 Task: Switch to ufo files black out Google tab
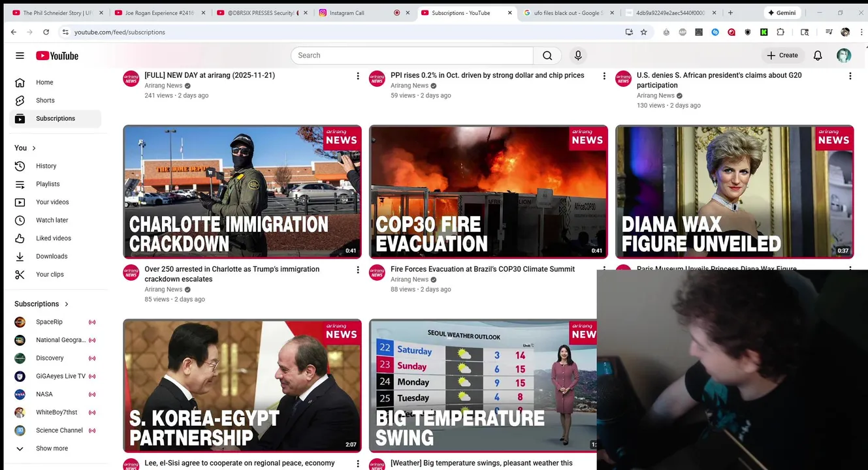(570, 12)
